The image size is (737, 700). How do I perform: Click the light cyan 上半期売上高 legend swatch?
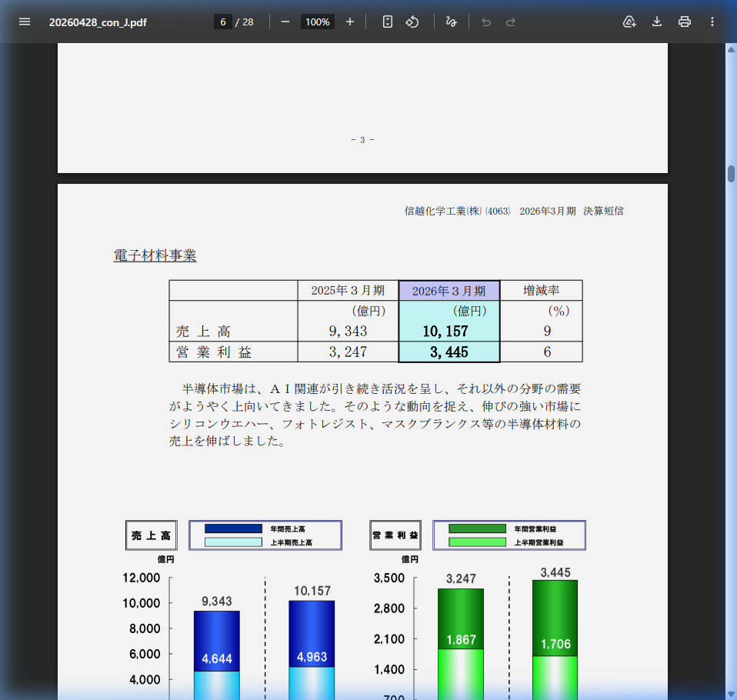click(233, 542)
